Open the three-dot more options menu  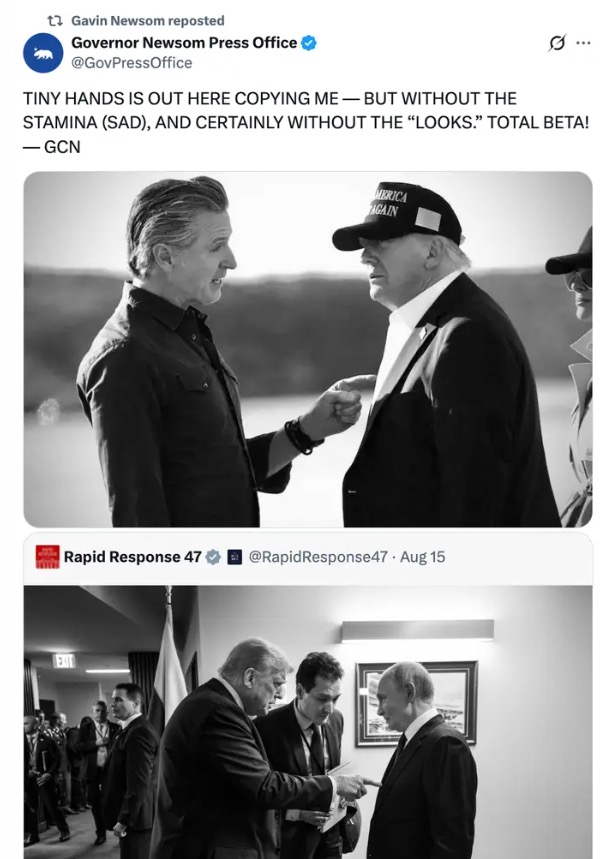tap(584, 43)
